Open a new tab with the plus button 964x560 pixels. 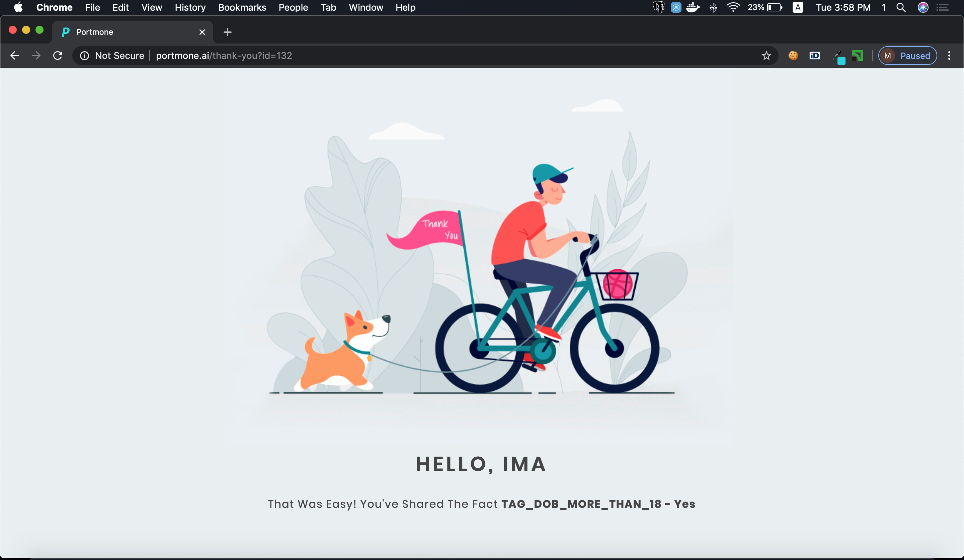click(x=227, y=32)
